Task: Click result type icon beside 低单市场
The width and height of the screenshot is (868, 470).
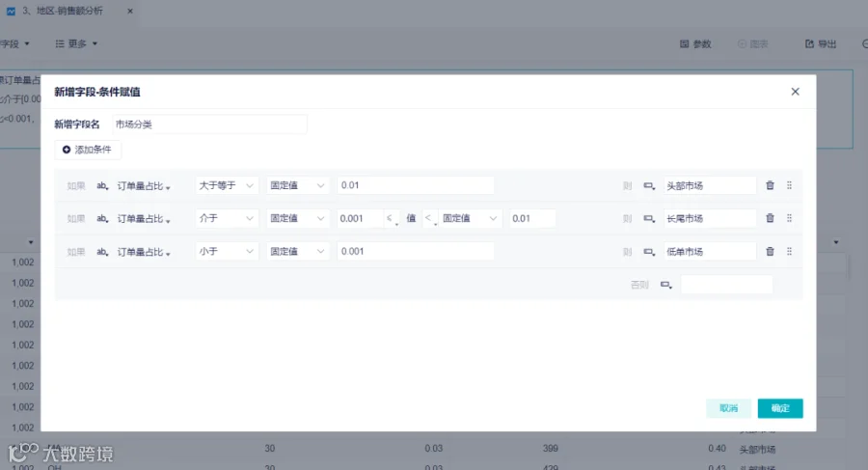Action: (x=649, y=252)
